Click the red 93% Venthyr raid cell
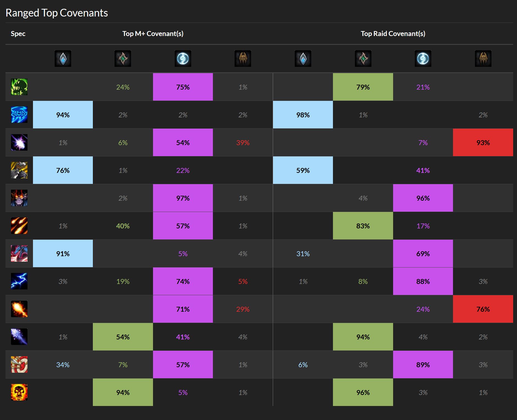 (483, 142)
